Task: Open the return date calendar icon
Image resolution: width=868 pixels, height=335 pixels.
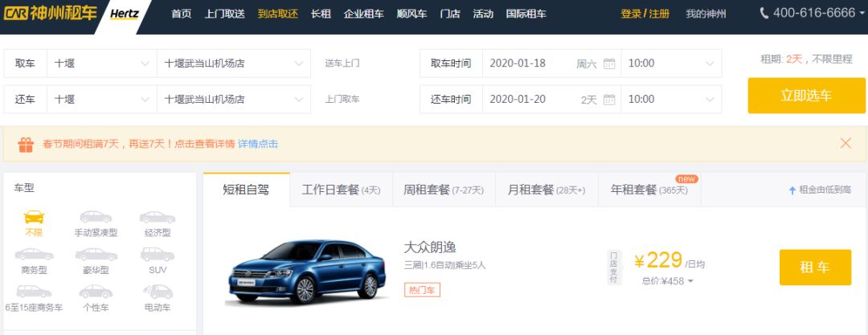Action: [609, 100]
